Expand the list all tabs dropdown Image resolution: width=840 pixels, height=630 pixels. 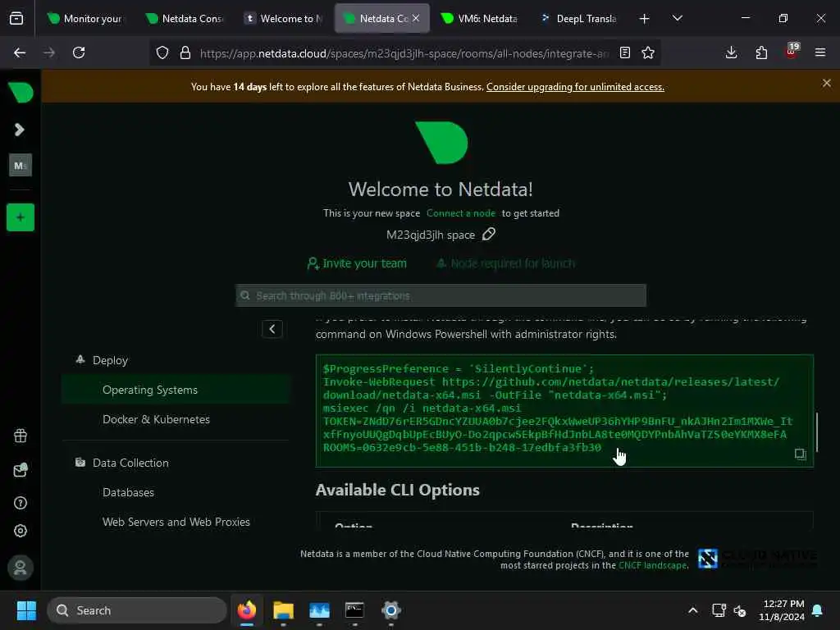click(677, 19)
